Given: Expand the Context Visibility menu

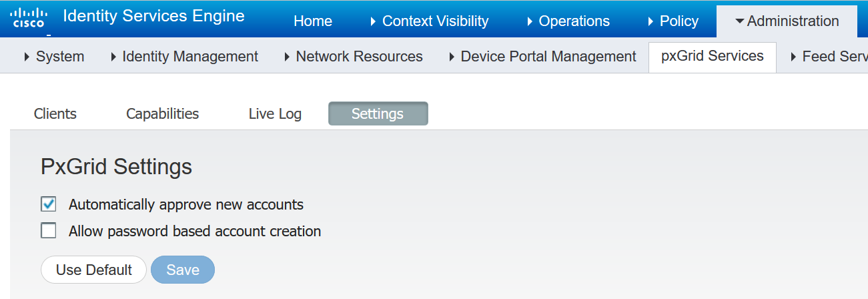Looking at the screenshot, I should [429, 21].
